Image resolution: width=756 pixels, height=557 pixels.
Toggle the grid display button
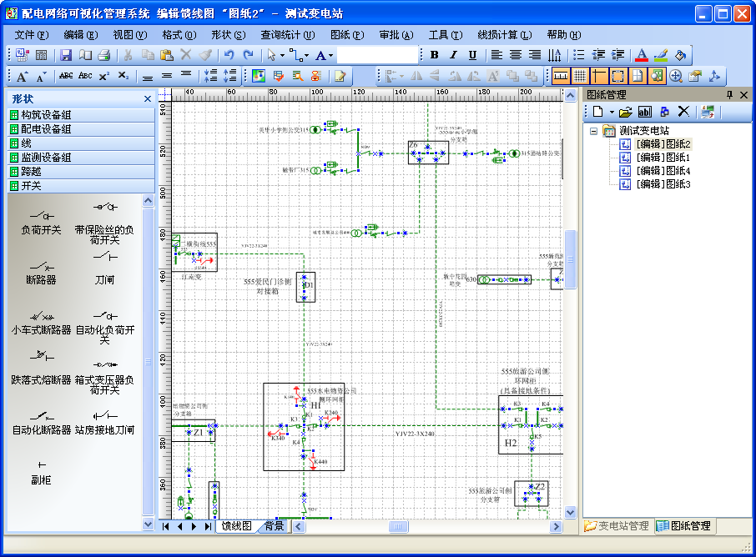579,76
